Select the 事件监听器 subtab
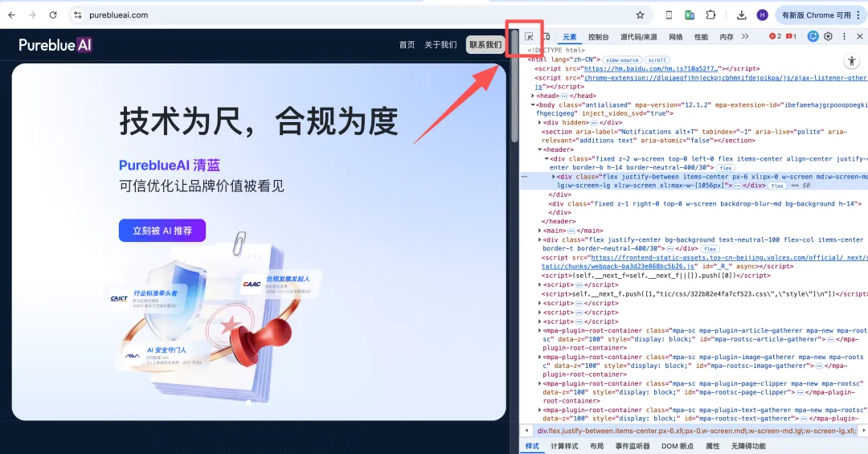This screenshot has height=454, width=868. coord(633,446)
